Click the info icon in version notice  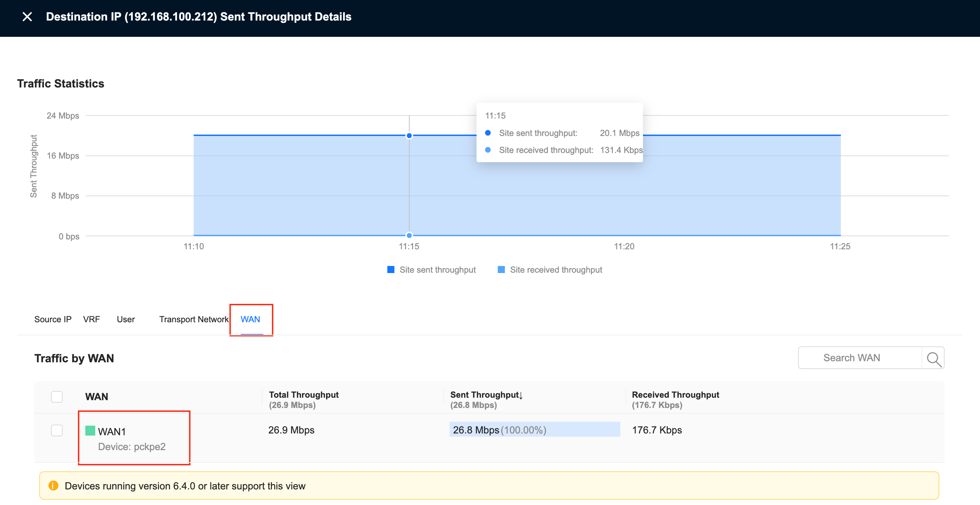(54, 486)
